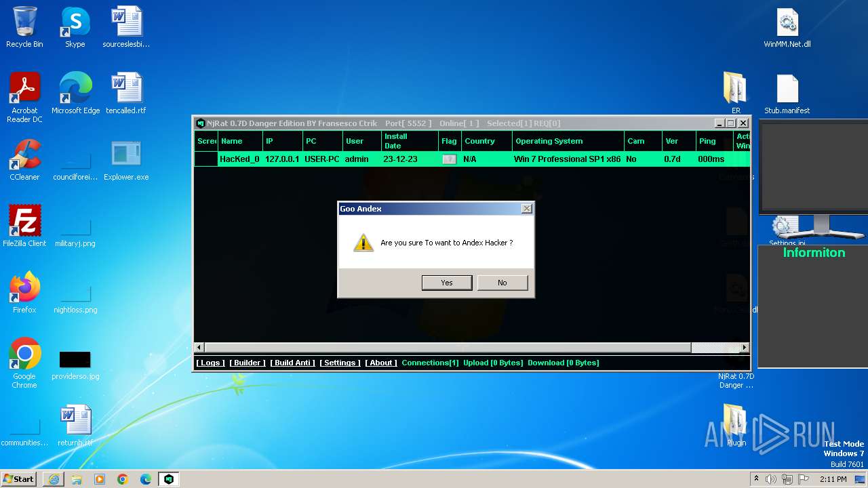This screenshot has height=488, width=868.
Task: Close the Goo Andex dialog
Action: pos(526,209)
